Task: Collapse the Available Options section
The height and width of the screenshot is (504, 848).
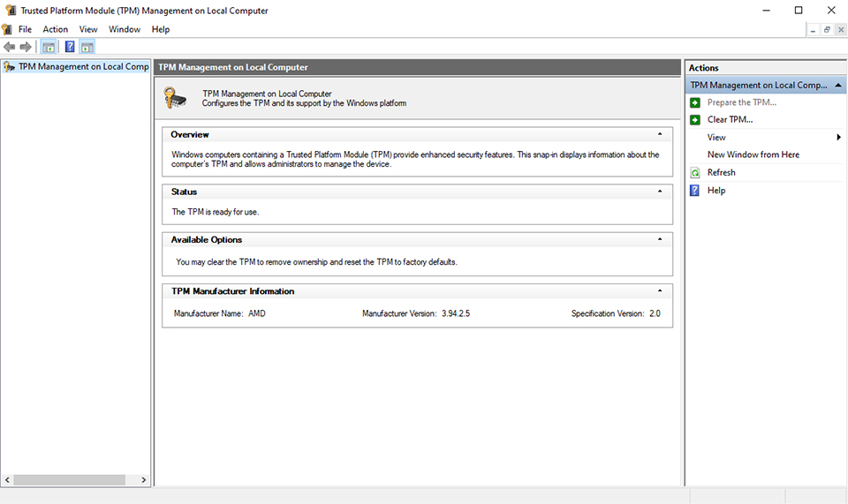Action: [x=660, y=239]
